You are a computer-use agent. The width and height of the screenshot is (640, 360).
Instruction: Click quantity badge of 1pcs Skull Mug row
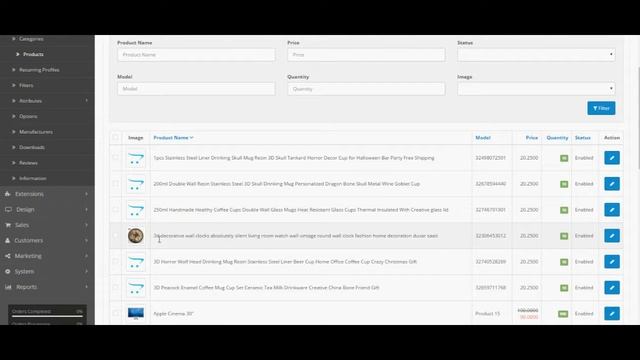coord(564,158)
